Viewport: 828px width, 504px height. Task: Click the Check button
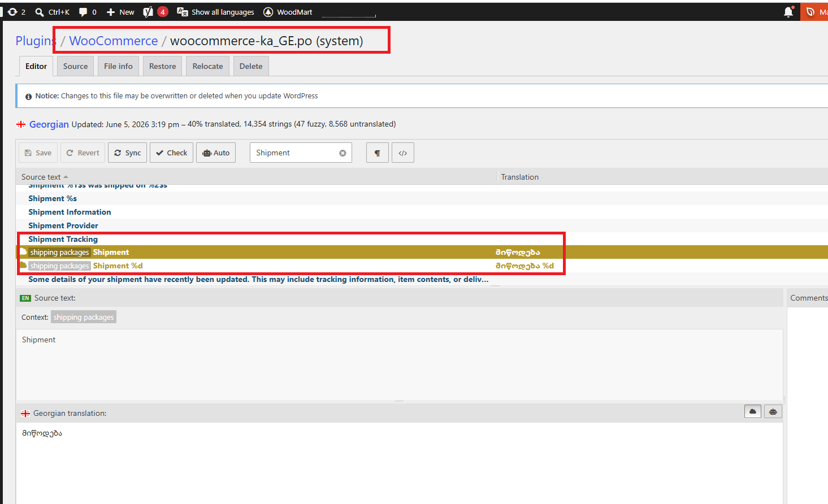click(x=172, y=153)
